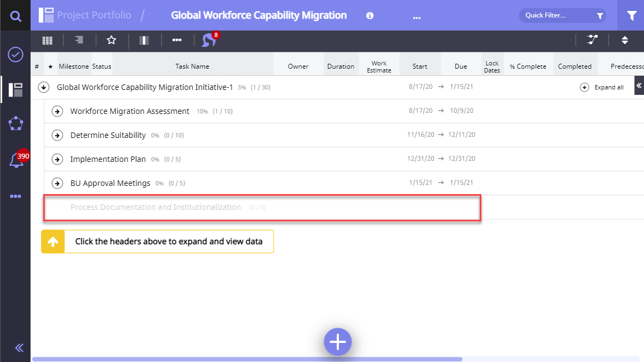This screenshot has height=362, width=644.
Task: Open the network diagram sidebar icon
Action: tap(16, 123)
